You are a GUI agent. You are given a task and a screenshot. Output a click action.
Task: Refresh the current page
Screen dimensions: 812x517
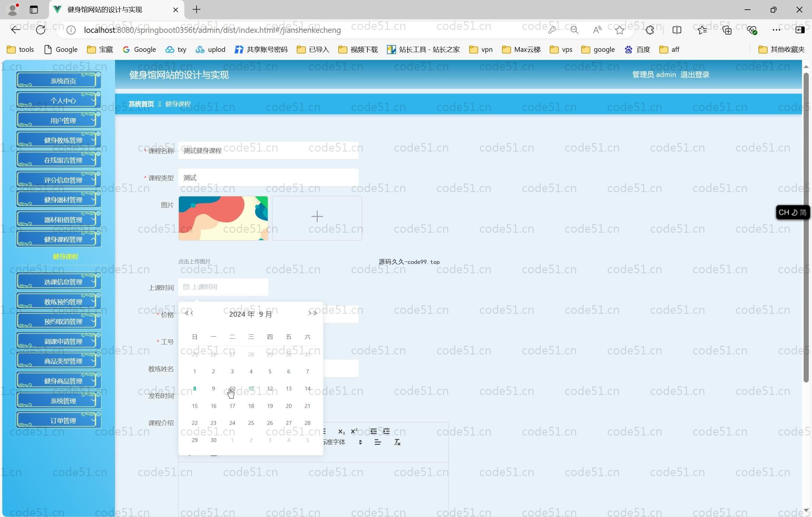click(x=41, y=30)
